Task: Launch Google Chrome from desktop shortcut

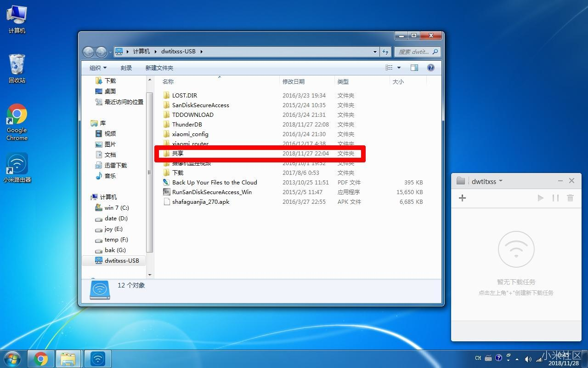Action: click(x=17, y=122)
